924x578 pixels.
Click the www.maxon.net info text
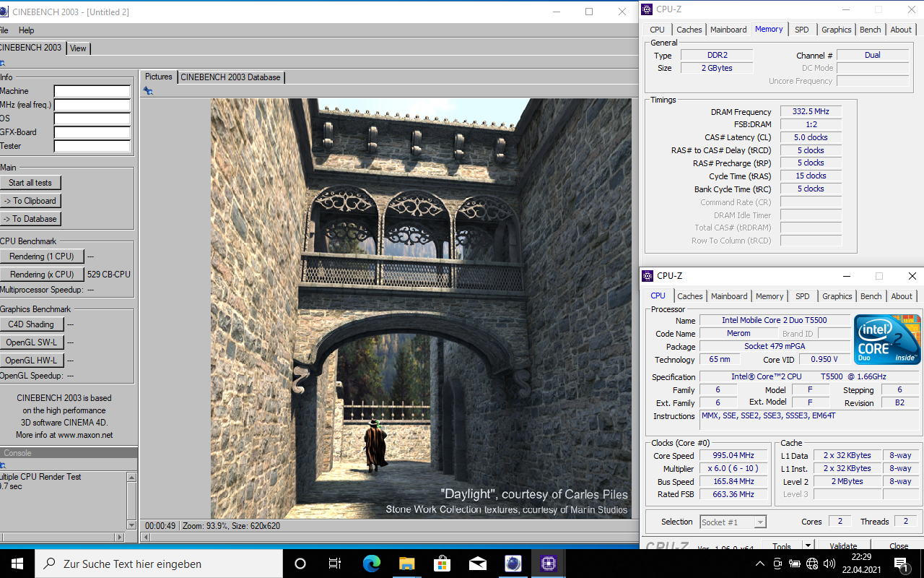click(64, 435)
